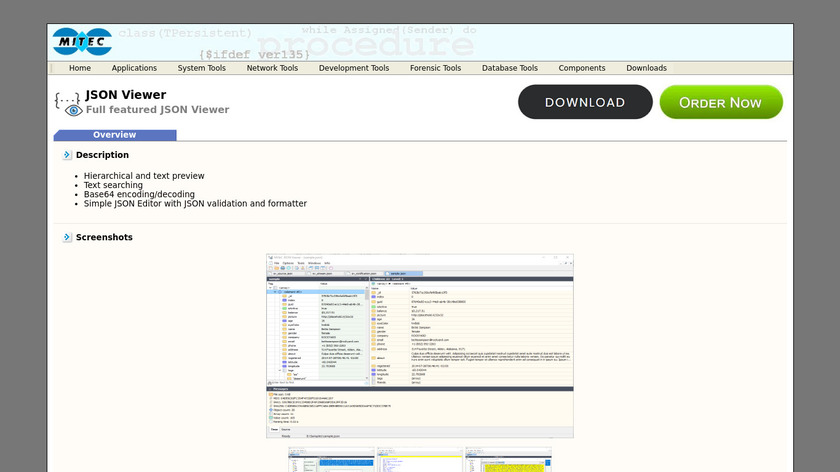Click the MiTeC logo in header
This screenshot has width=840, height=472.
coord(82,42)
